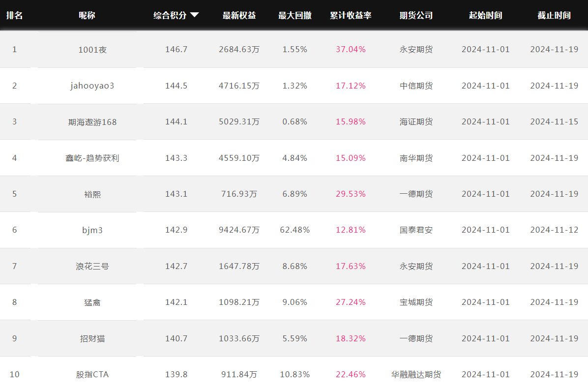Click 中信期货 in the jahooyao3 row
This screenshot has width=588, height=390.
[x=416, y=86]
